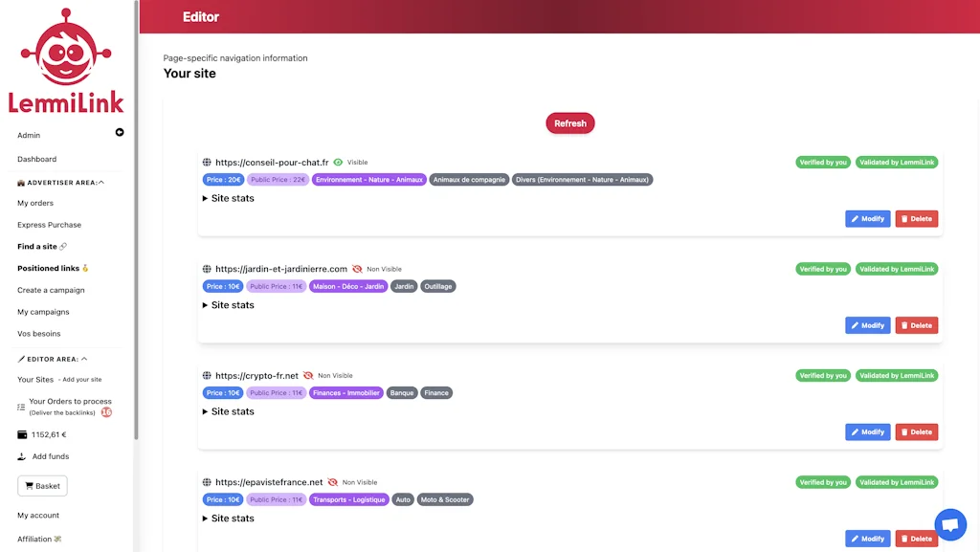Expand Site stats for crypto-fr.net
Screen dimensions: 980x552
click(228, 411)
